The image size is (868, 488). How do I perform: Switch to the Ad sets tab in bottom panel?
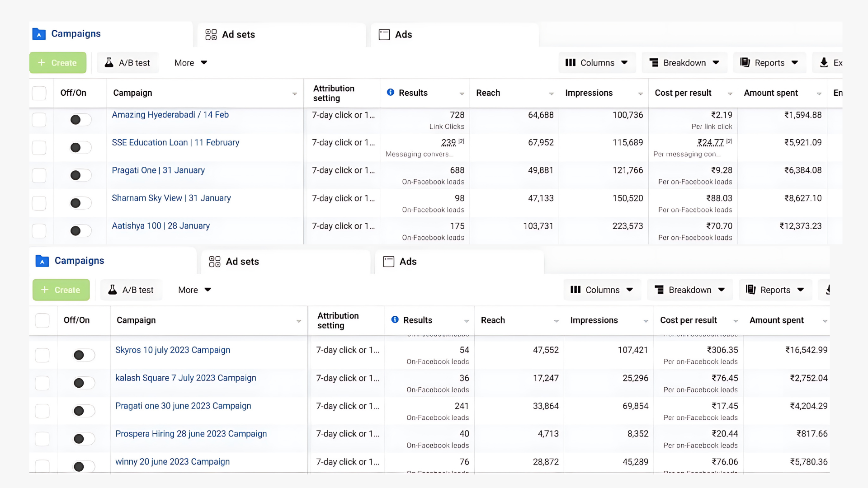coord(242,262)
